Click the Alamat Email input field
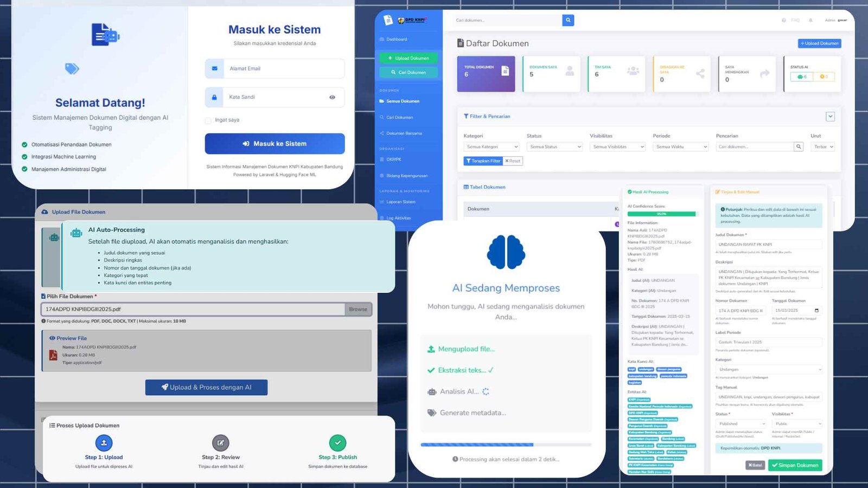868x488 pixels. 283,69
